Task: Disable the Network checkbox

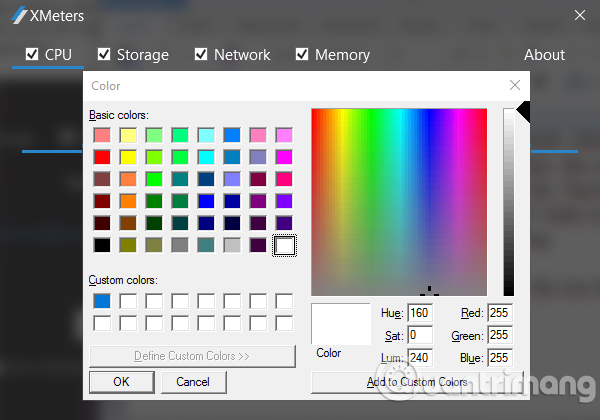Action: (x=201, y=54)
